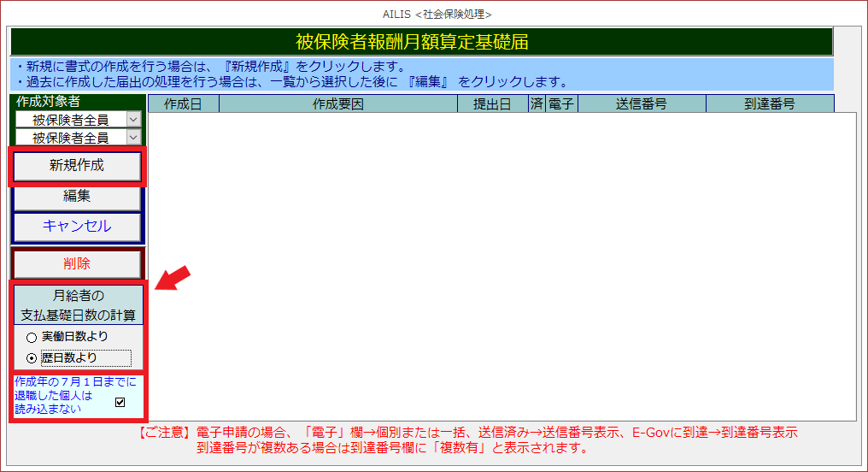Choose the 暦日数より radio option
The image size is (868, 472).
(x=32, y=358)
